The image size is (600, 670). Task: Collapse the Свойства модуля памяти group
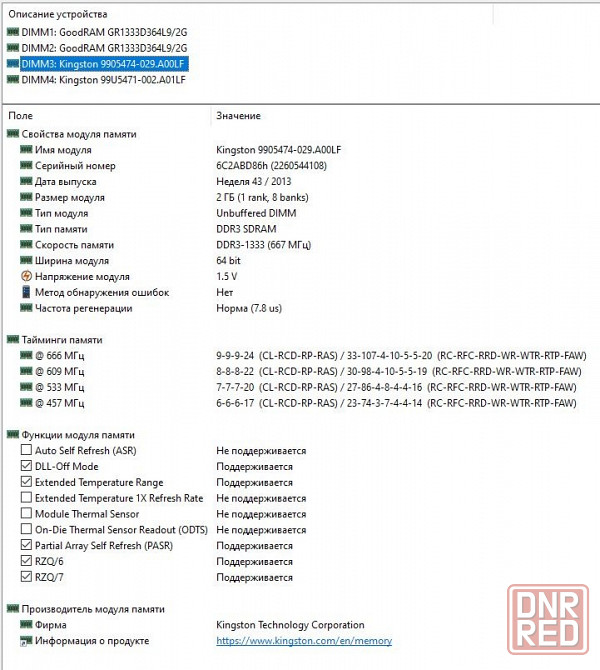tap(13, 134)
